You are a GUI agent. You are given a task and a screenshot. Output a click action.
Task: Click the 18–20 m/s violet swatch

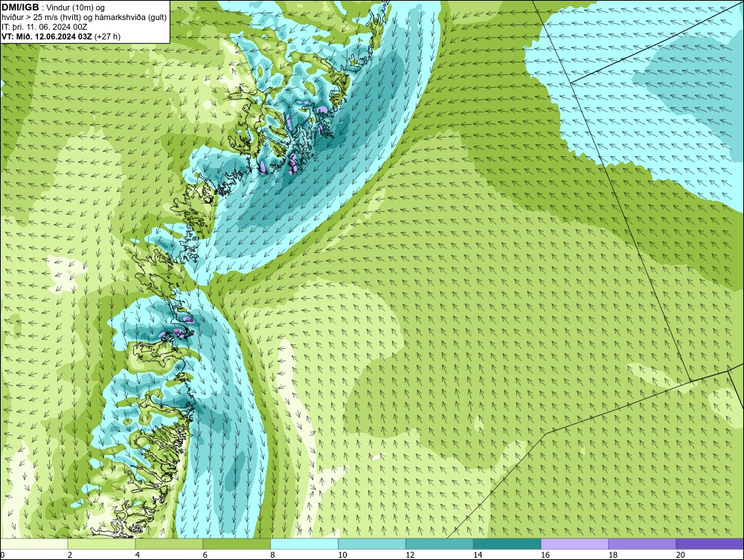click(643, 544)
